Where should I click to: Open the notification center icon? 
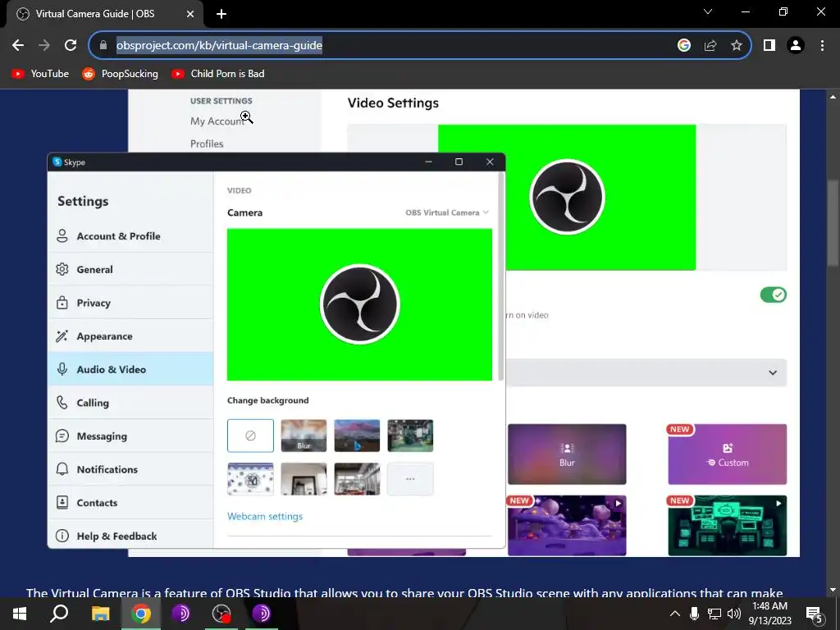[x=815, y=614]
